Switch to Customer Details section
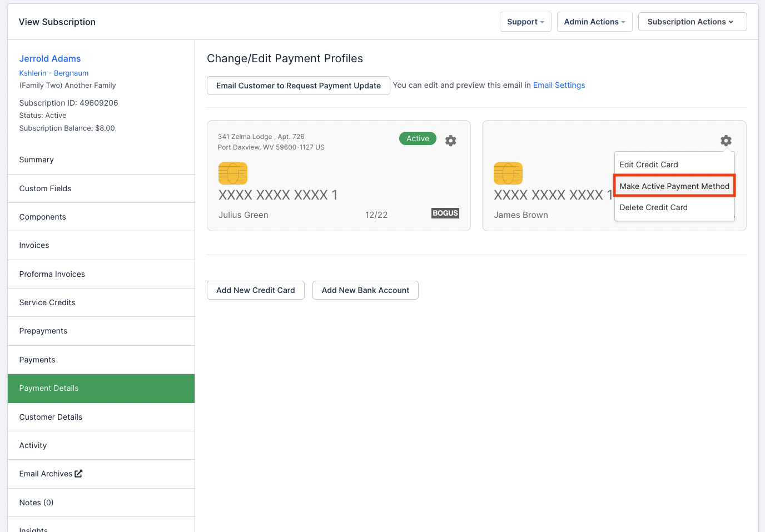 [51, 417]
